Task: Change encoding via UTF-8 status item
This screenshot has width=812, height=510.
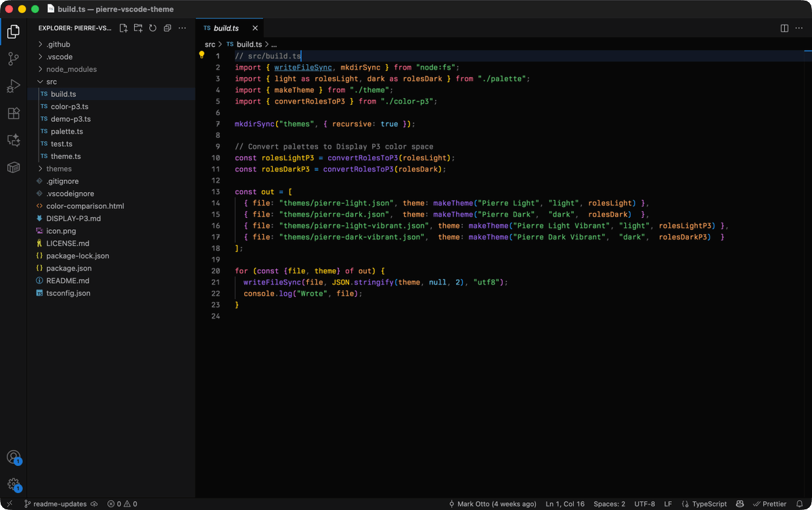Action: point(645,504)
